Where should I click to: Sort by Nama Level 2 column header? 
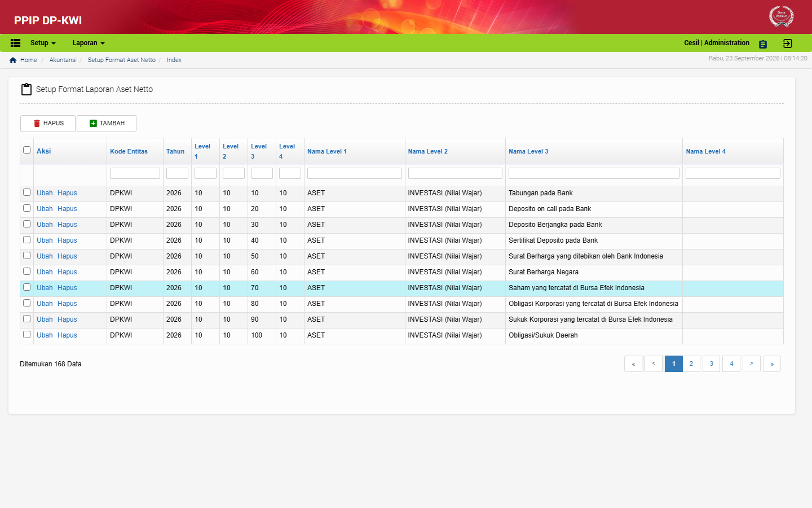click(x=428, y=151)
